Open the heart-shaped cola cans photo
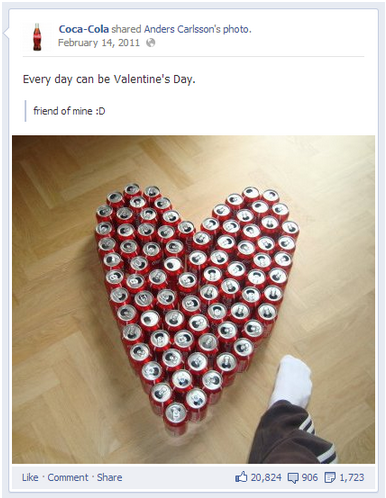 coord(193,299)
